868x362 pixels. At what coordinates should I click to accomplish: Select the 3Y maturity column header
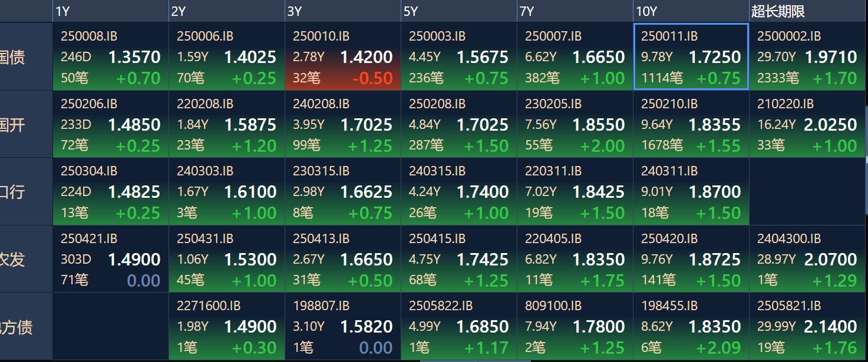(343, 11)
